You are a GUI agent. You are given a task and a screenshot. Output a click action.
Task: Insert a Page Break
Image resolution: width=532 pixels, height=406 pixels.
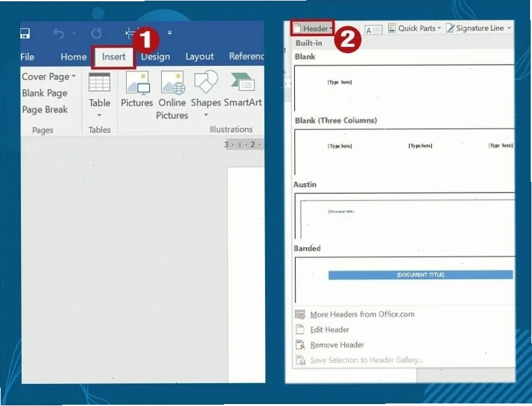tap(45, 110)
